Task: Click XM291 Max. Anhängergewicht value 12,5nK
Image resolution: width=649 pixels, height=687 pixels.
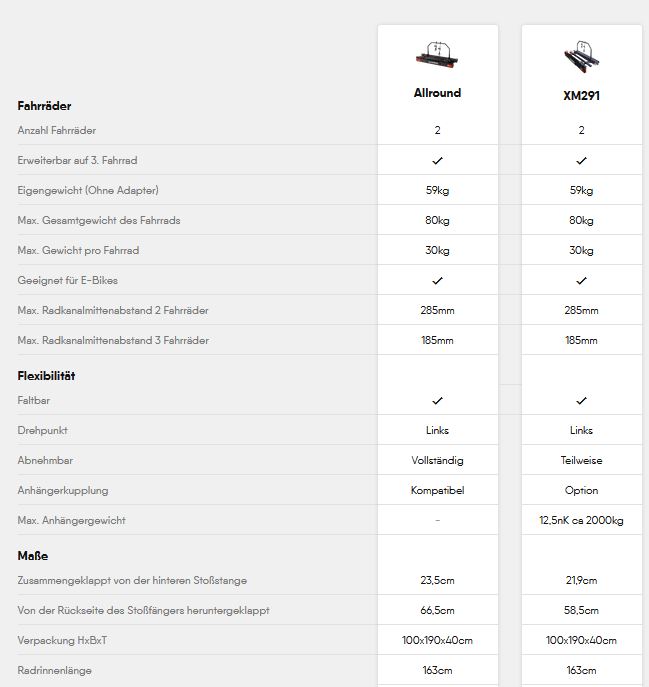Action: point(581,520)
